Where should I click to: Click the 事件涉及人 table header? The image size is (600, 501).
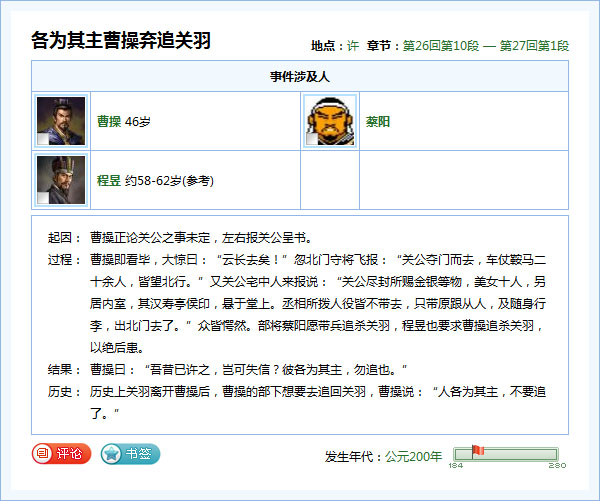pos(300,76)
